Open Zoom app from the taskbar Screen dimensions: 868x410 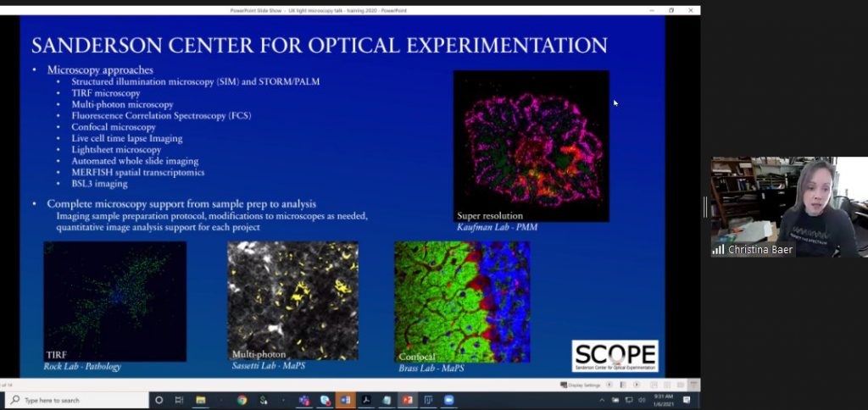448,400
